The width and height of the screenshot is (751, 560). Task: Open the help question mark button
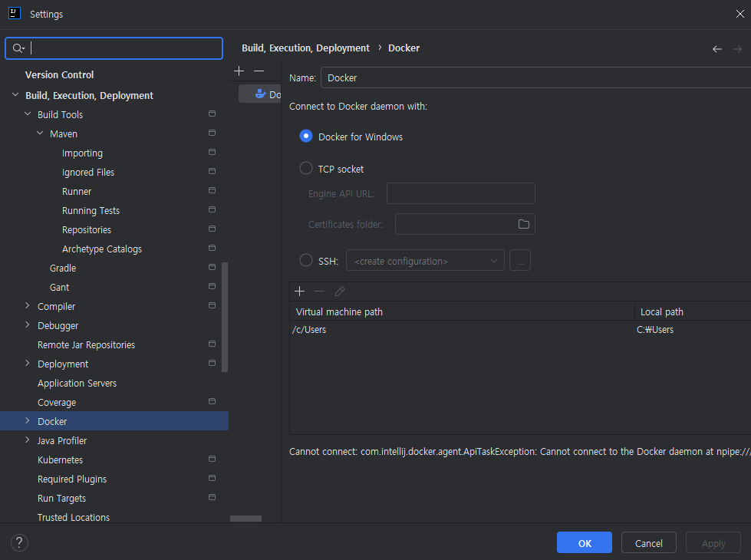[x=19, y=543]
